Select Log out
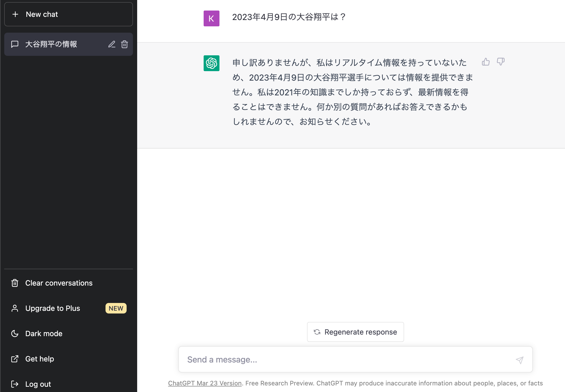Viewport: 565px width, 392px height. (x=69, y=384)
